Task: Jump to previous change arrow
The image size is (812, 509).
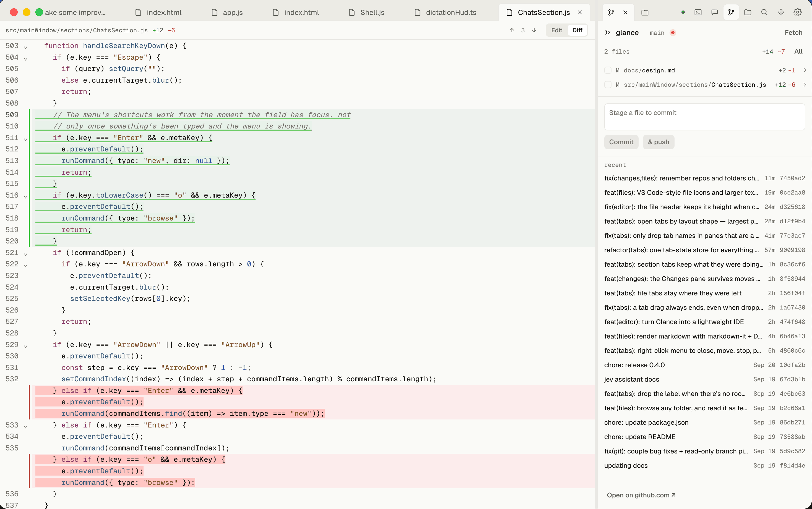Action: tap(512, 30)
